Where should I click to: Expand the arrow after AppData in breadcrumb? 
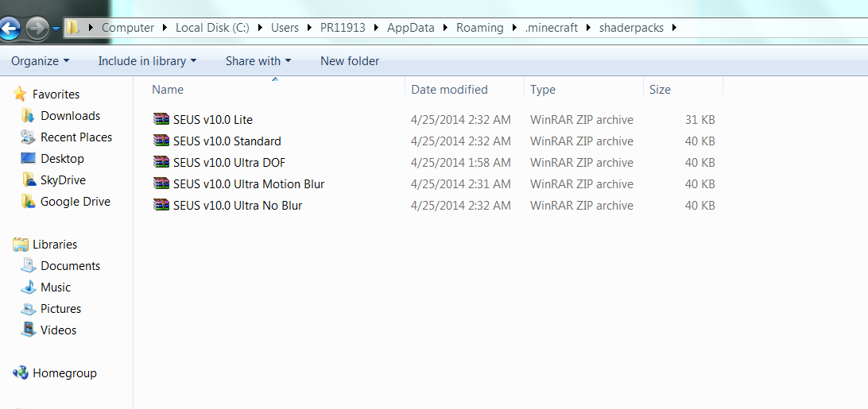tap(446, 28)
